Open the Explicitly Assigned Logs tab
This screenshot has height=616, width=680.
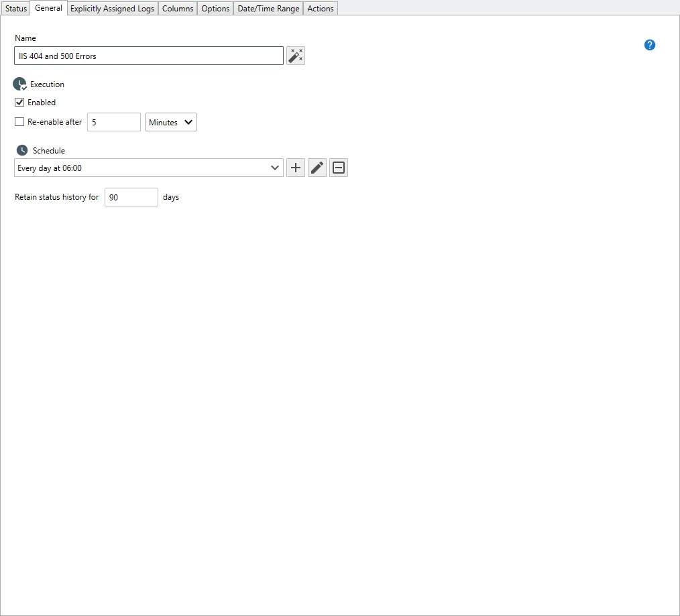click(x=112, y=9)
